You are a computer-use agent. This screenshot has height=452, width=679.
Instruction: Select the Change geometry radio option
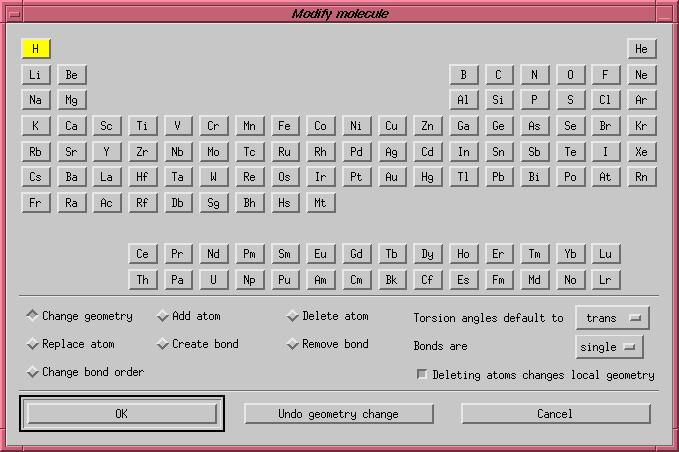33,316
